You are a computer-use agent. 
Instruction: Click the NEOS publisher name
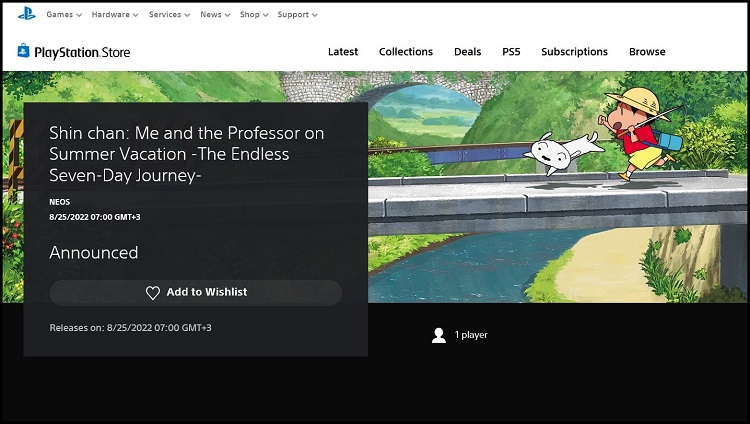pyautogui.click(x=60, y=202)
